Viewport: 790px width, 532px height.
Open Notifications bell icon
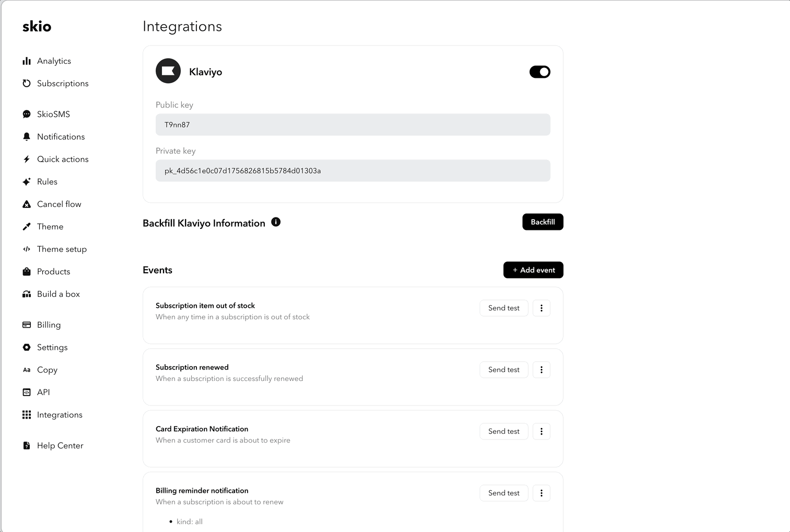[x=27, y=136]
